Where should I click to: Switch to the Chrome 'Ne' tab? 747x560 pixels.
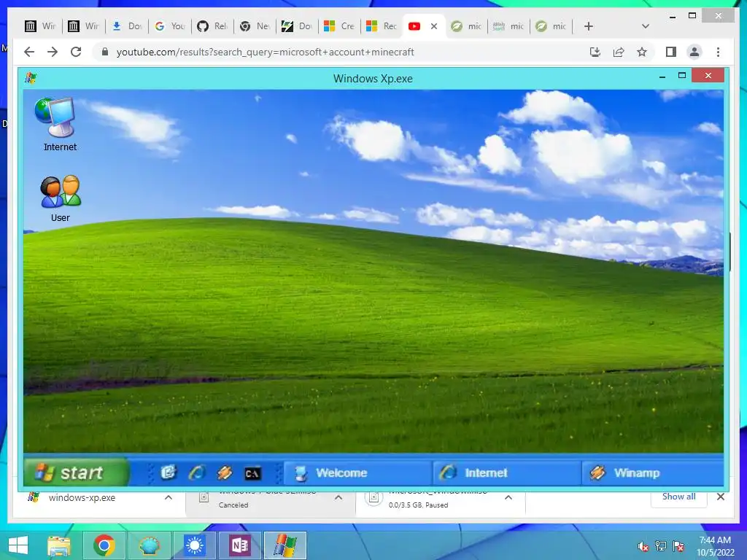tap(255, 26)
